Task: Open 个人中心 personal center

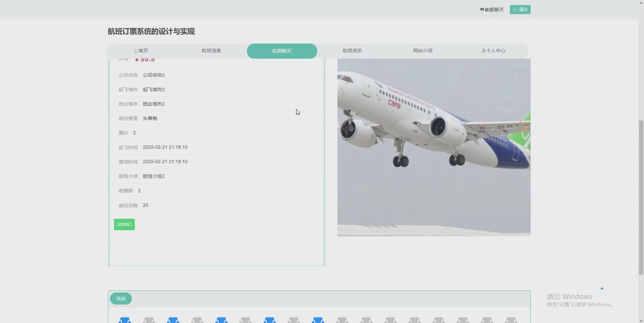Action: coord(493,51)
